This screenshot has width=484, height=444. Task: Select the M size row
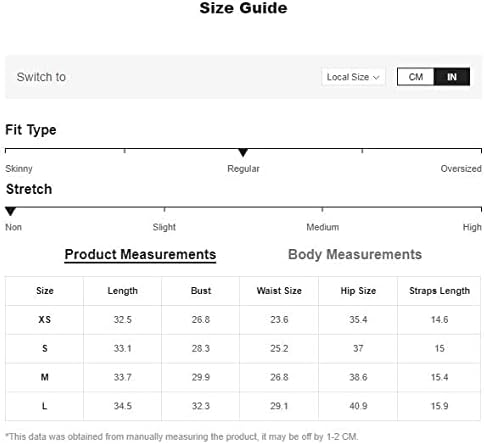coord(243,377)
